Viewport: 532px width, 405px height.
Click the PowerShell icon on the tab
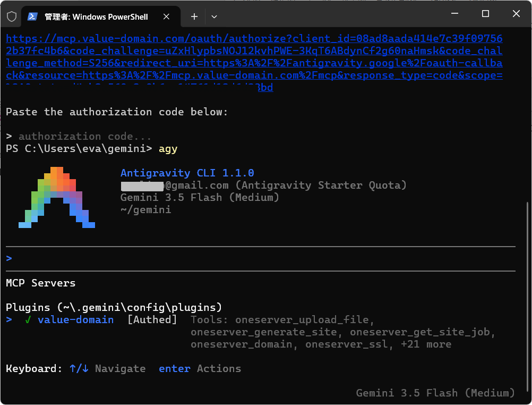pos(32,16)
